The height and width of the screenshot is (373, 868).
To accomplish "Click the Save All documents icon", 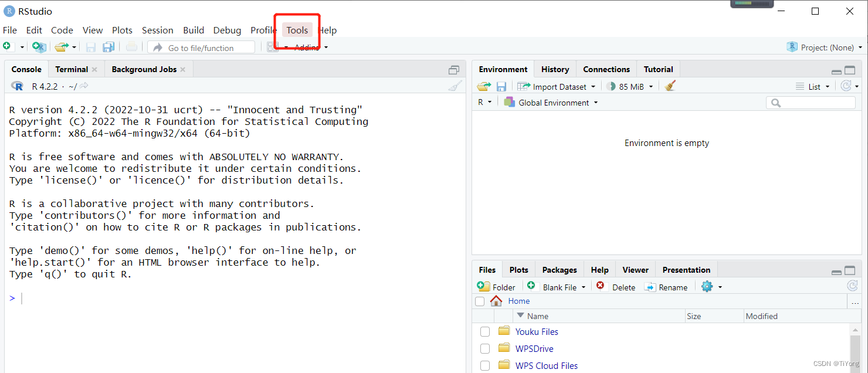I will pos(108,47).
